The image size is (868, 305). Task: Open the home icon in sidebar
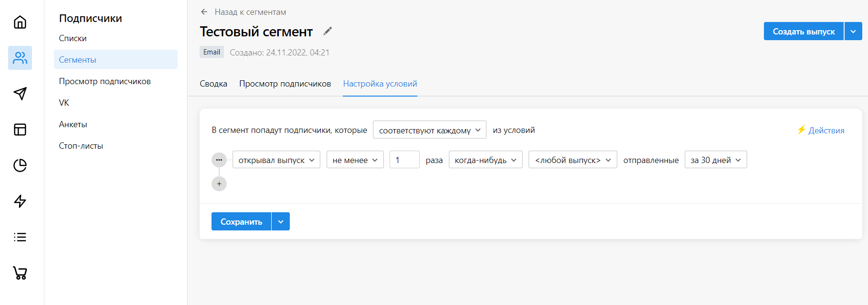[20, 22]
